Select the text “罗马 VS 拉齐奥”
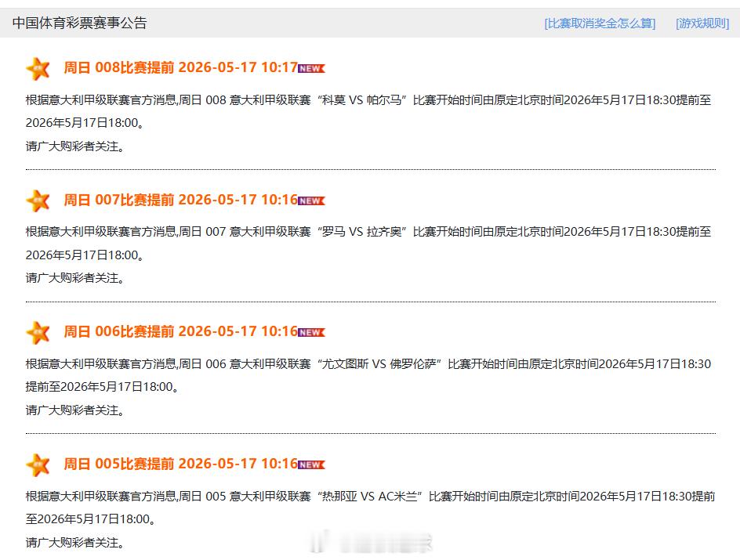Image resolution: width=740 pixels, height=560 pixels. pyautogui.click(x=361, y=232)
